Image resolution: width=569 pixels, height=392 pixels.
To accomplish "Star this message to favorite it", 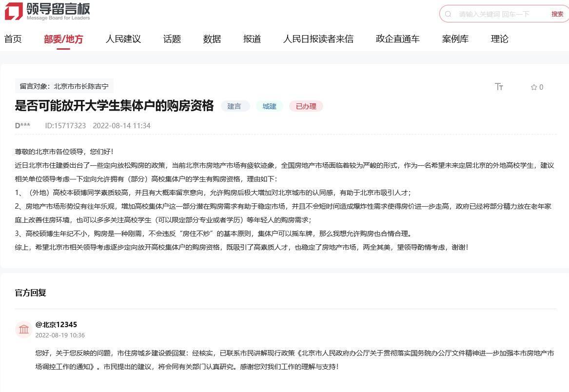I will click(x=534, y=87).
